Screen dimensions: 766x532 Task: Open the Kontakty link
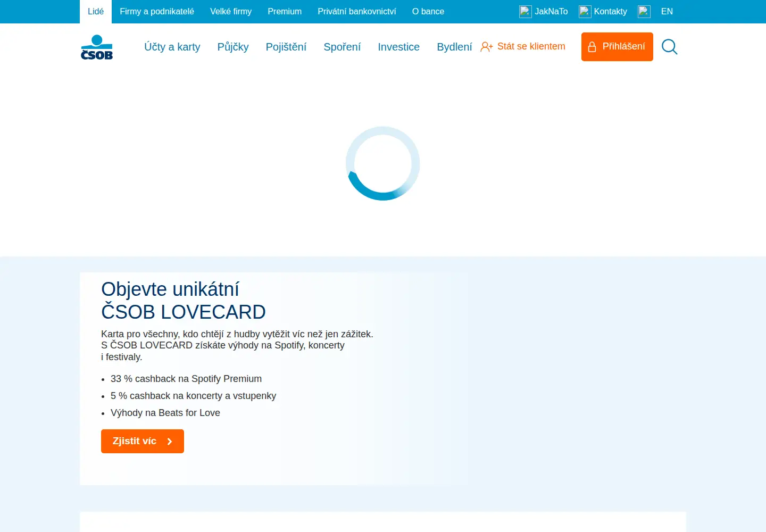pos(603,12)
